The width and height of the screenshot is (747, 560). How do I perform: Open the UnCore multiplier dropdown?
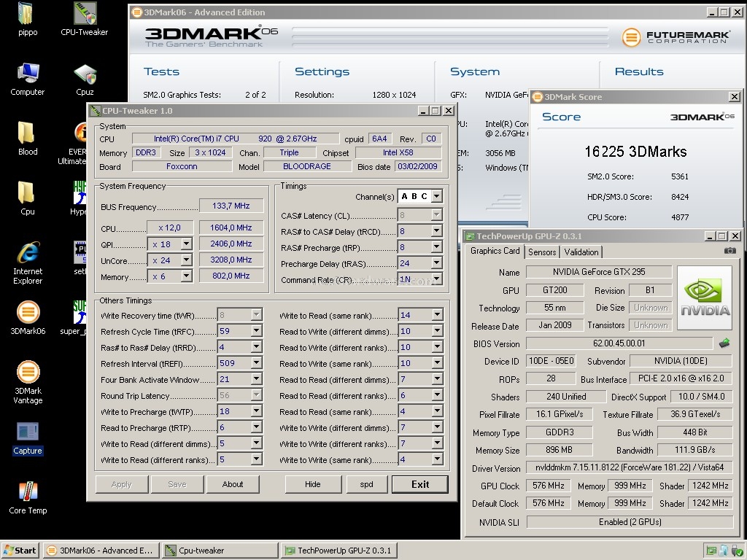point(187,260)
